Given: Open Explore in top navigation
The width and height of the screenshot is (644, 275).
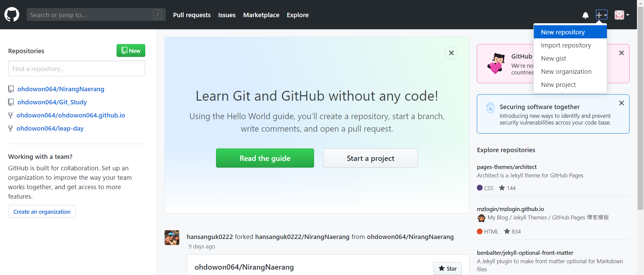Looking at the screenshot, I should [x=298, y=15].
